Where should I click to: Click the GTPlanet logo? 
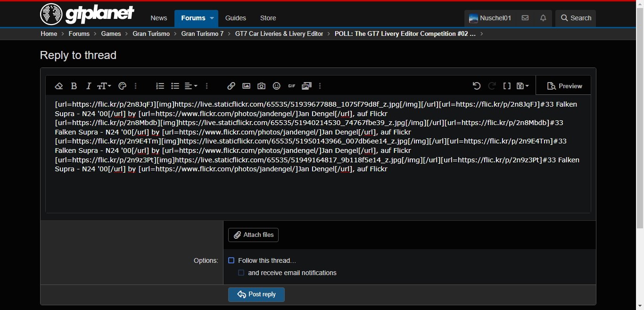(x=87, y=14)
